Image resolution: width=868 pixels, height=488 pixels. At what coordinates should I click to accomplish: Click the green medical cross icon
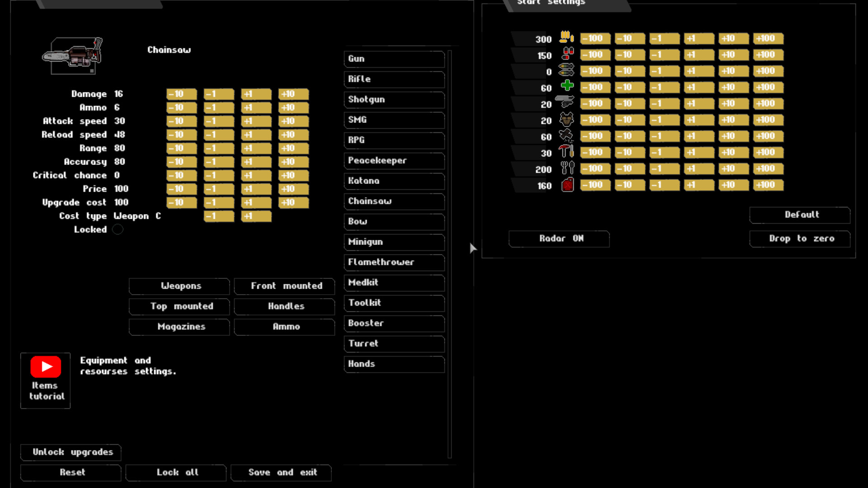(567, 85)
